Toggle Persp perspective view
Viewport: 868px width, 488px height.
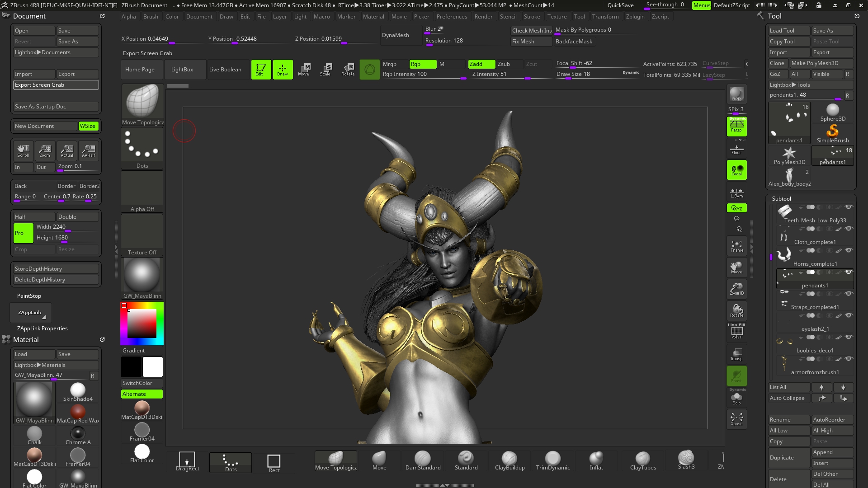click(736, 127)
